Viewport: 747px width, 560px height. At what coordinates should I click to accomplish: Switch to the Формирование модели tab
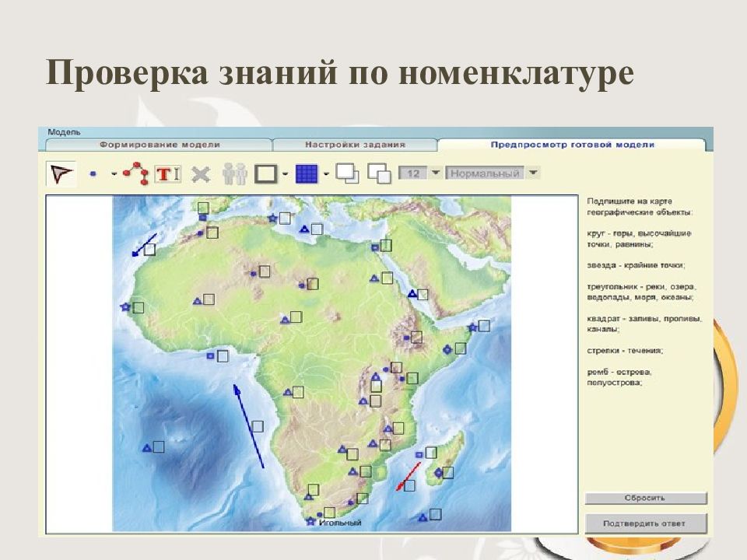tap(160, 145)
